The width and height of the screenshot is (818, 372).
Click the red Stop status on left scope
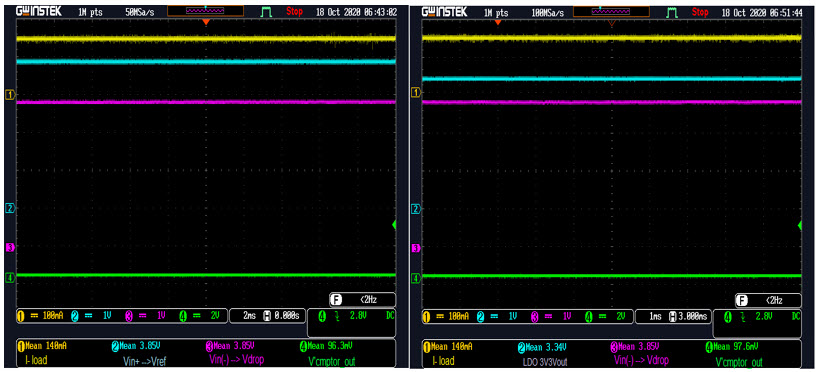point(294,11)
